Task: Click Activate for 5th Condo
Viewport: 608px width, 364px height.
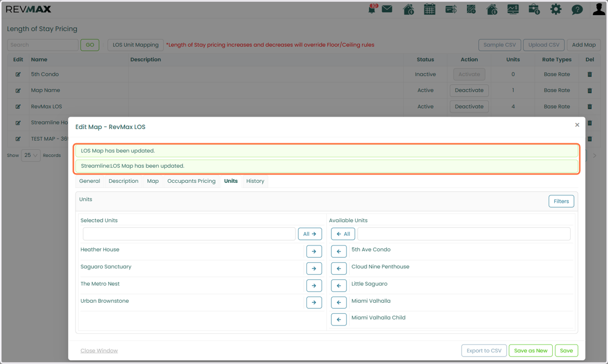Action: coord(469,74)
